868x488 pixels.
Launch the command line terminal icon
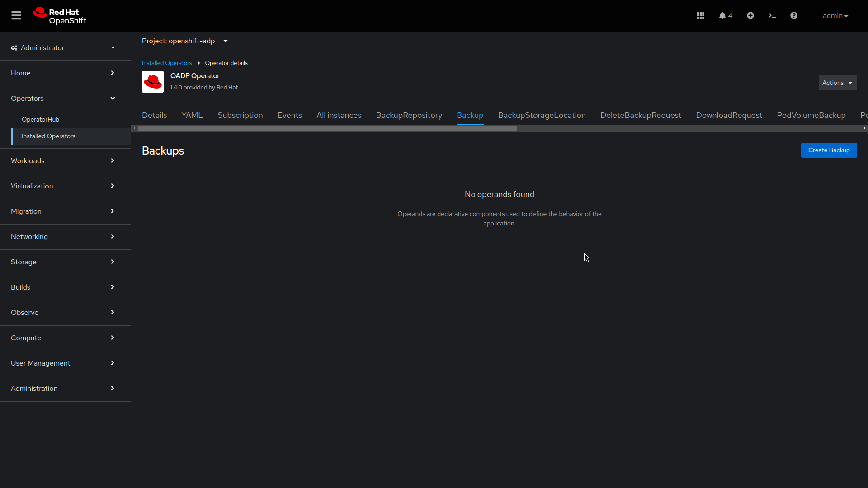click(x=772, y=15)
